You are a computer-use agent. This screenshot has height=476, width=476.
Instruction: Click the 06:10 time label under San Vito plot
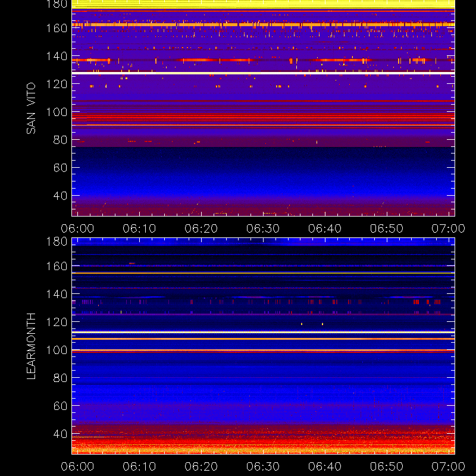coord(139,228)
